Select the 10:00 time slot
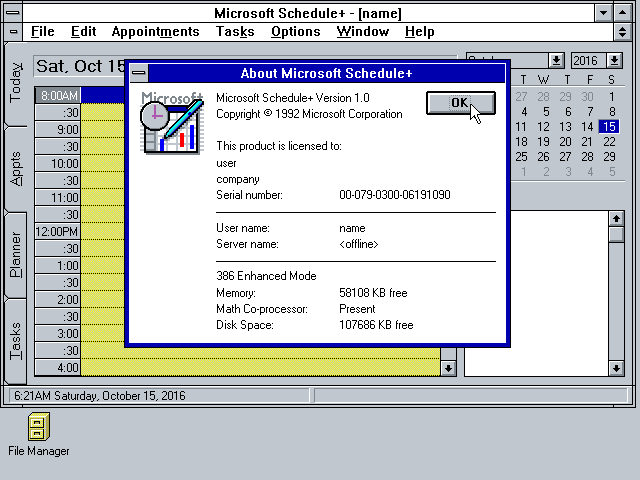The image size is (640, 480). [x=58, y=163]
